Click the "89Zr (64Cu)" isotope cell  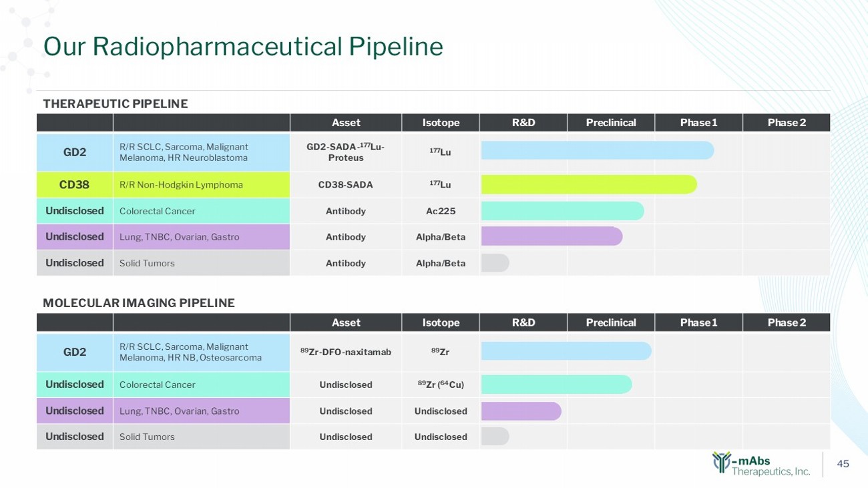click(x=441, y=385)
